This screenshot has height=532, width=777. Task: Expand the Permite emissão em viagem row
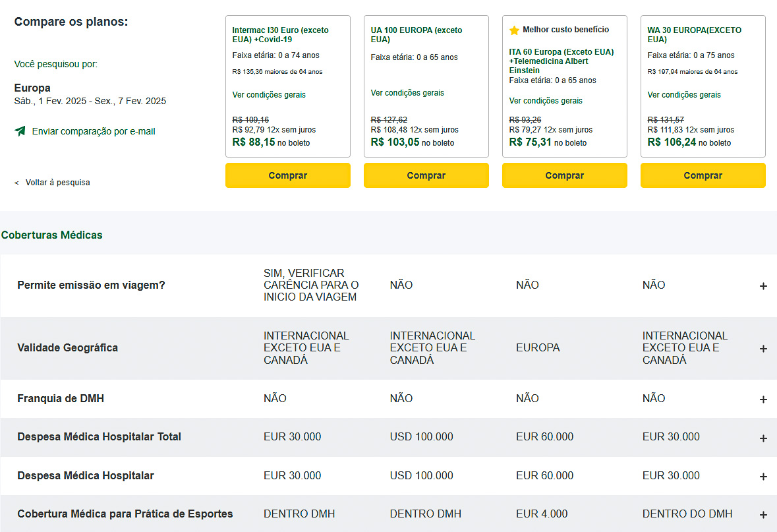pyautogui.click(x=763, y=286)
